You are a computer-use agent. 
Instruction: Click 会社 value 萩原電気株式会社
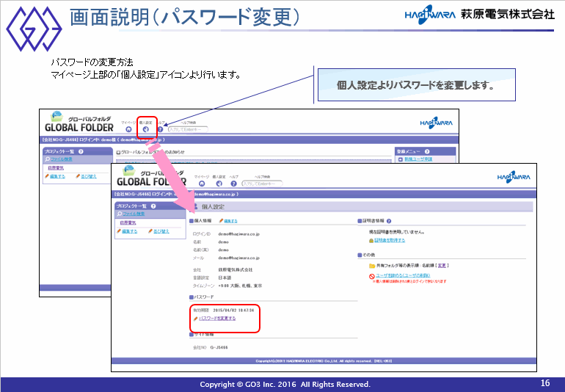pyautogui.click(x=236, y=269)
